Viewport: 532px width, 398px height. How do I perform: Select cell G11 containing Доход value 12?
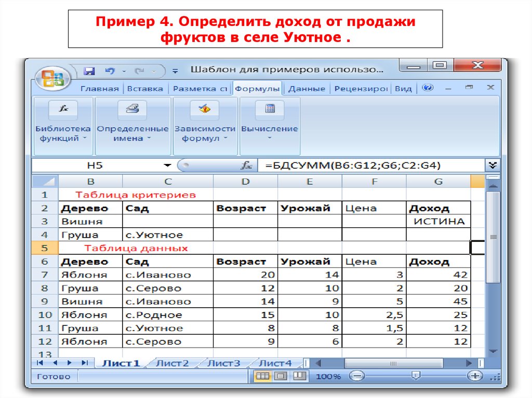(x=438, y=328)
